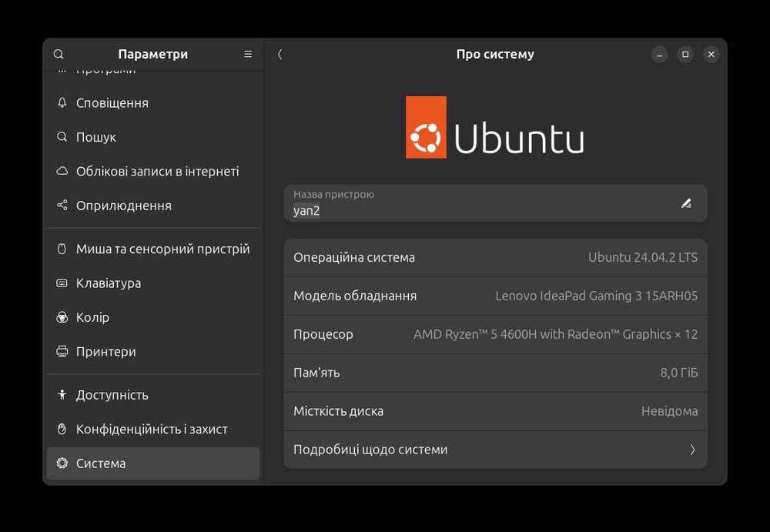Click the cloud icon for Облікові записи
The width and height of the screenshot is (770, 532).
click(x=62, y=172)
